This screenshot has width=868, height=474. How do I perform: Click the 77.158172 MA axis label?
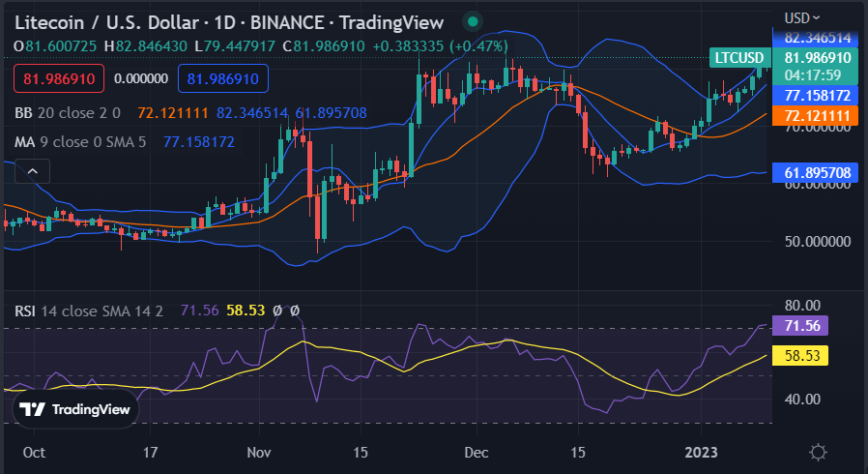coord(816,95)
